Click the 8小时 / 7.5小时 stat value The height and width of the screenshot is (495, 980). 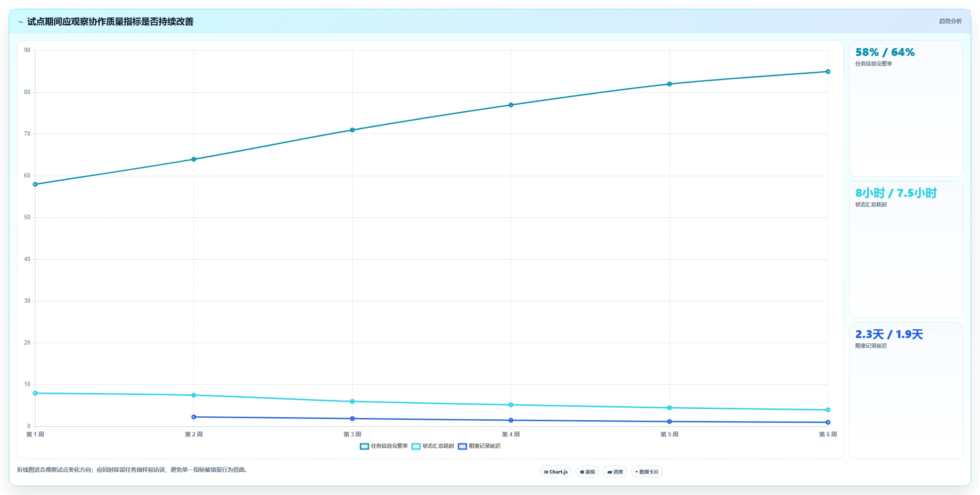[x=896, y=193]
